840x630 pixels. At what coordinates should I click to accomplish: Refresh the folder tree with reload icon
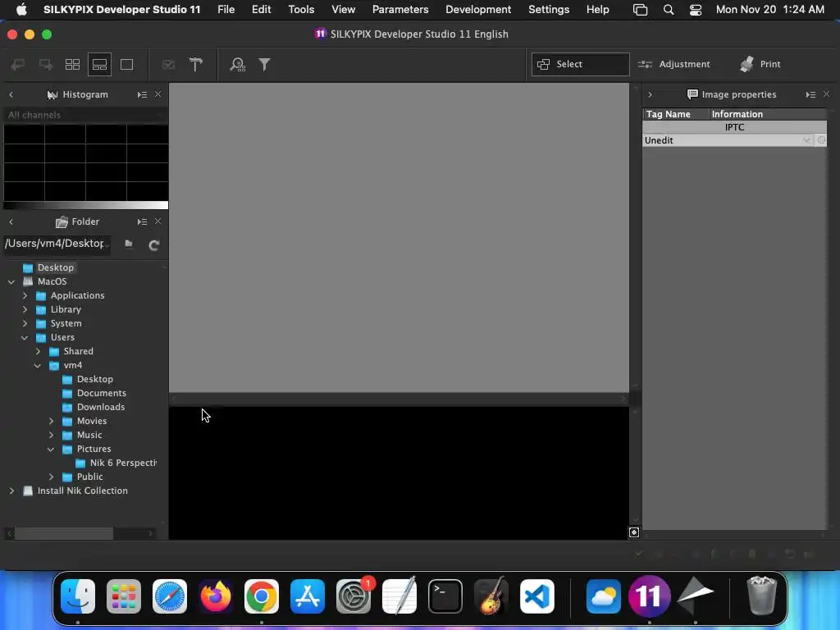[153, 244]
